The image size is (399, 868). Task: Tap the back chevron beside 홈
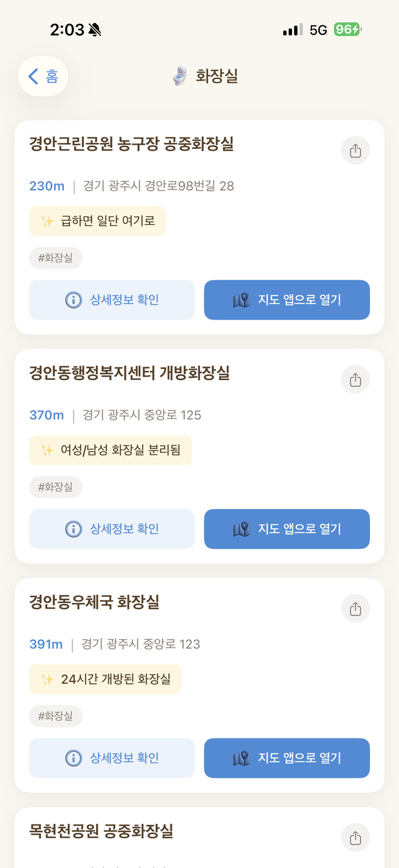pyautogui.click(x=32, y=76)
